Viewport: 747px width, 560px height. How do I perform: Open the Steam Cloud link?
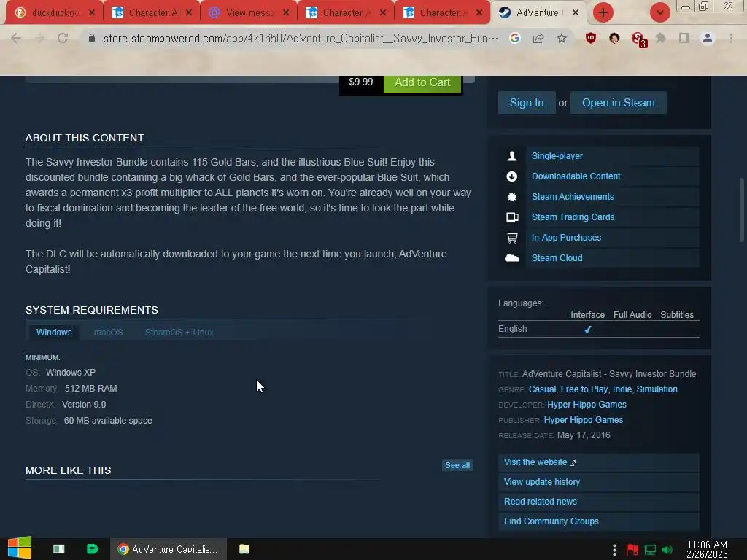(x=557, y=257)
